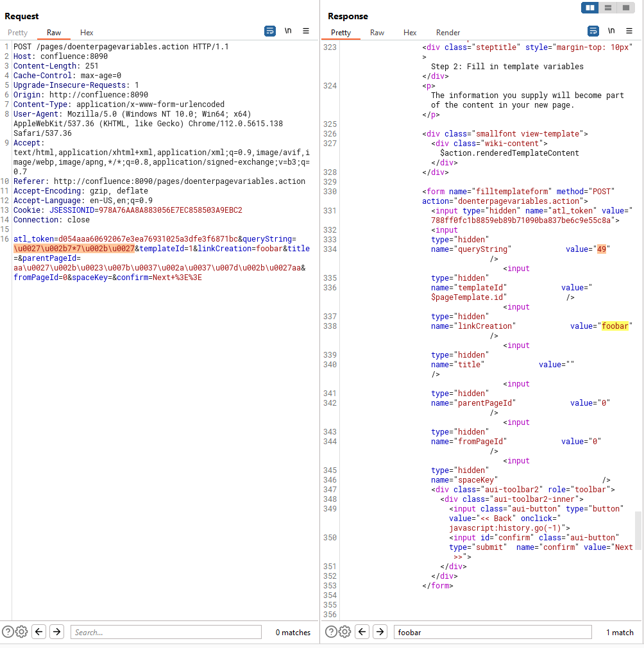Switch Response view to Pretty tab

pos(341,33)
